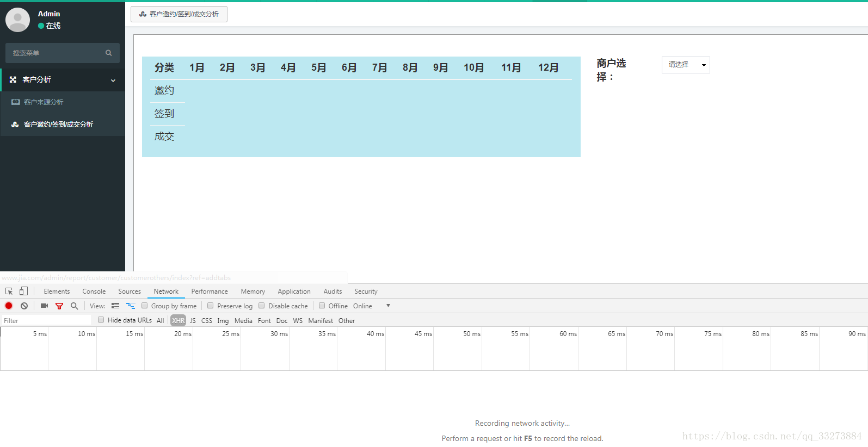Image resolution: width=868 pixels, height=447 pixels.
Task: Filter requests by Media
Action: 243,321
